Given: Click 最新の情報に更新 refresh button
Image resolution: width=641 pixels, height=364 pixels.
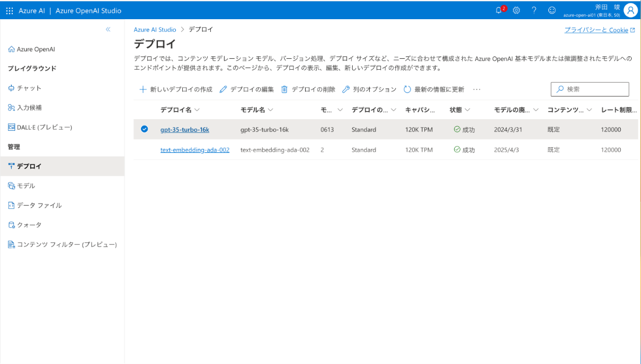Looking at the screenshot, I should pyautogui.click(x=434, y=90).
